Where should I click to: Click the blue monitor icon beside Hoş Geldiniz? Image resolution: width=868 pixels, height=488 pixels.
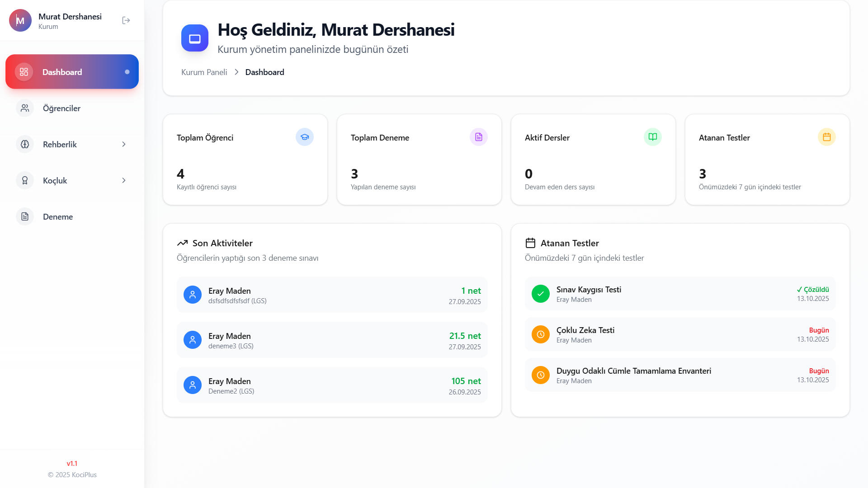point(195,38)
